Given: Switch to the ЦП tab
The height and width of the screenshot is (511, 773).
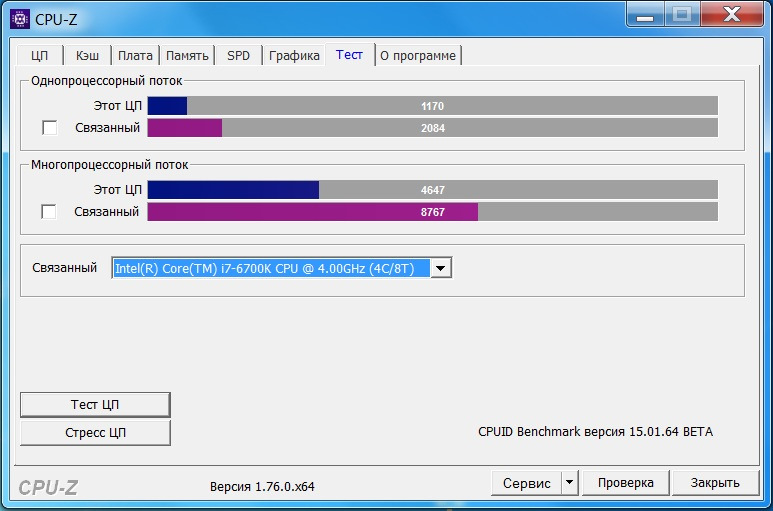Looking at the screenshot, I should (39, 56).
